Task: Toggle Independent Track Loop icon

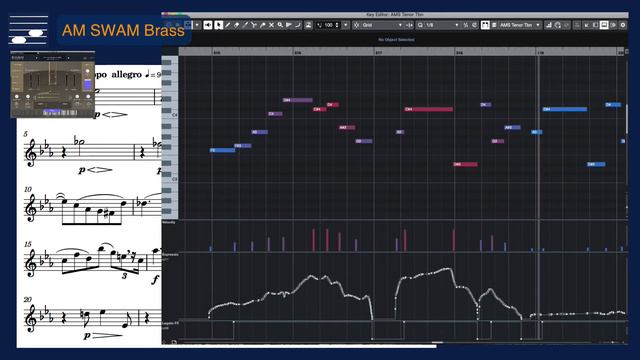Action: point(557,25)
